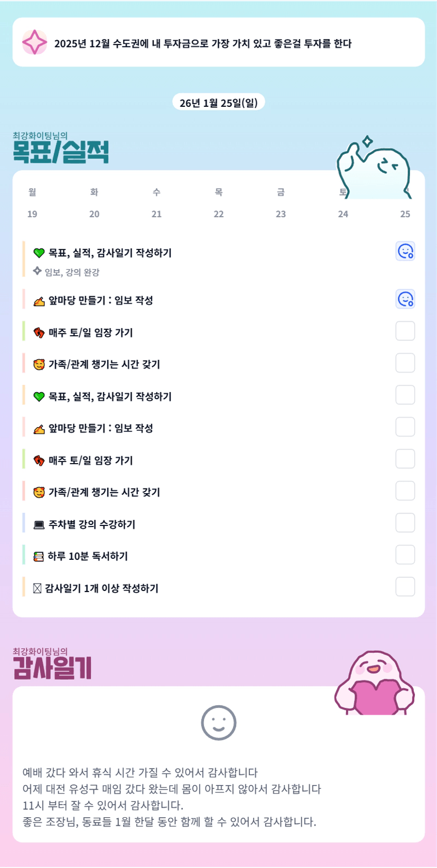Click the completed smiley mark for 앞마당 만들기

click(405, 299)
